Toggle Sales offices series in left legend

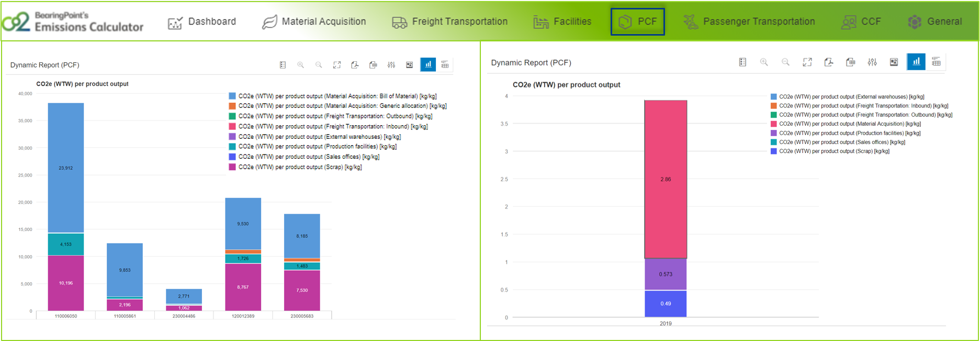pyautogui.click(x=304, y=157)
